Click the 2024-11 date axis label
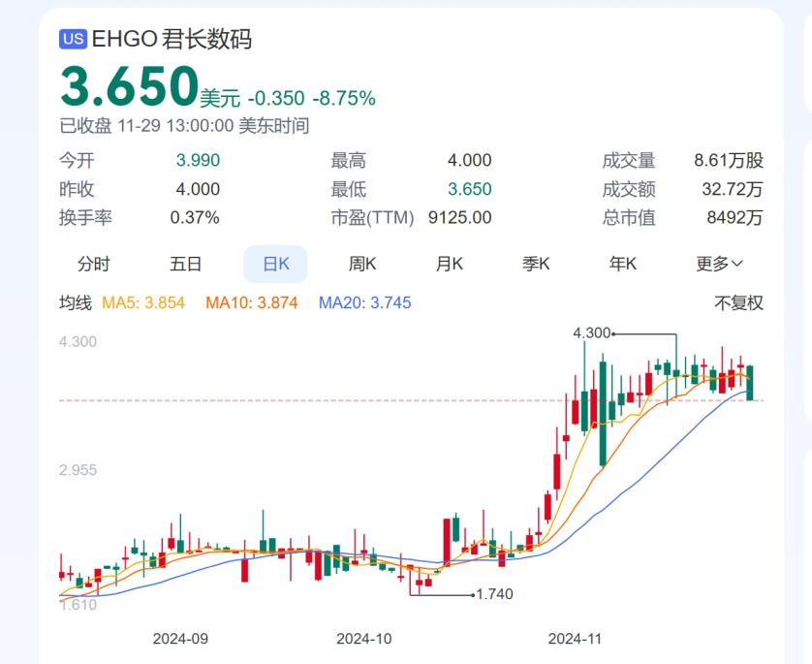 pyautogui.click(x=575, y=639)
